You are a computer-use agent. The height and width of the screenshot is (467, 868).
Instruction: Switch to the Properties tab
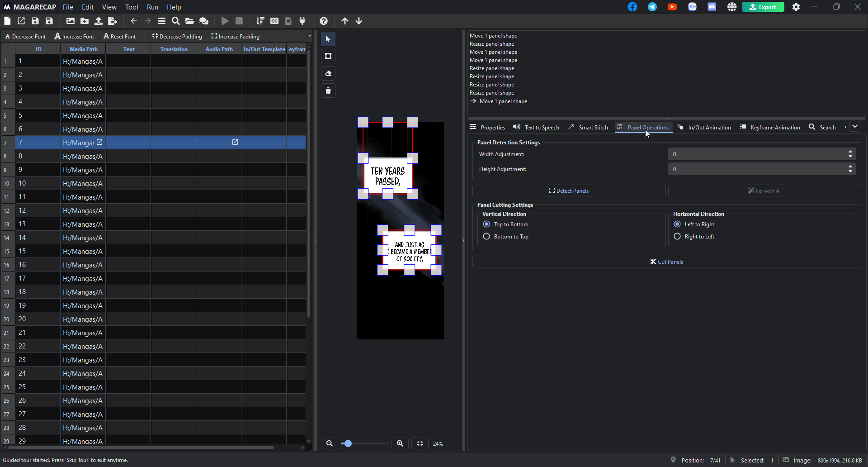487,127
